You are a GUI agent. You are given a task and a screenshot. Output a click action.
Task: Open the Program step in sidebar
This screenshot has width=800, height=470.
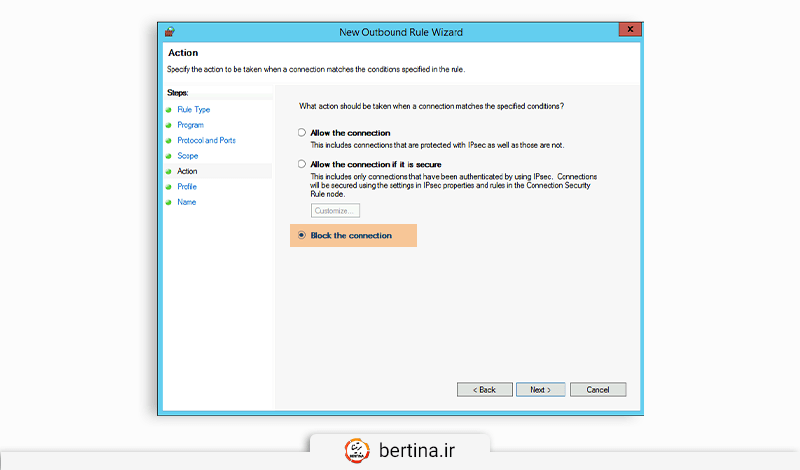190,125
